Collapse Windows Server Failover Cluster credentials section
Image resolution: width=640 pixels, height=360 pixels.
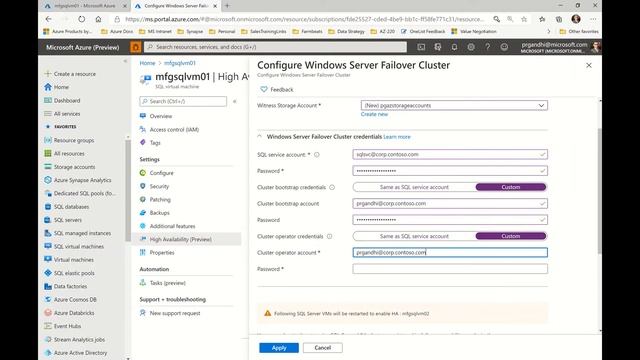[260, 137]
